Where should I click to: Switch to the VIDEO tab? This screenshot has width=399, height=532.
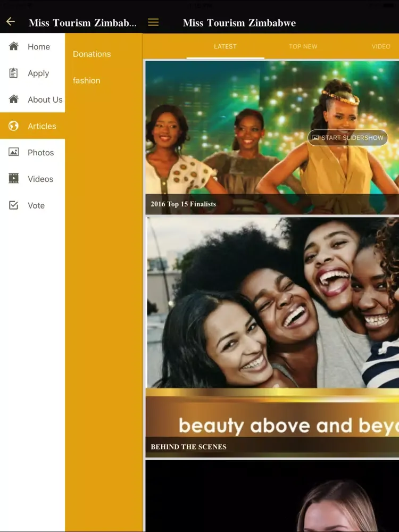coord(381,46)
